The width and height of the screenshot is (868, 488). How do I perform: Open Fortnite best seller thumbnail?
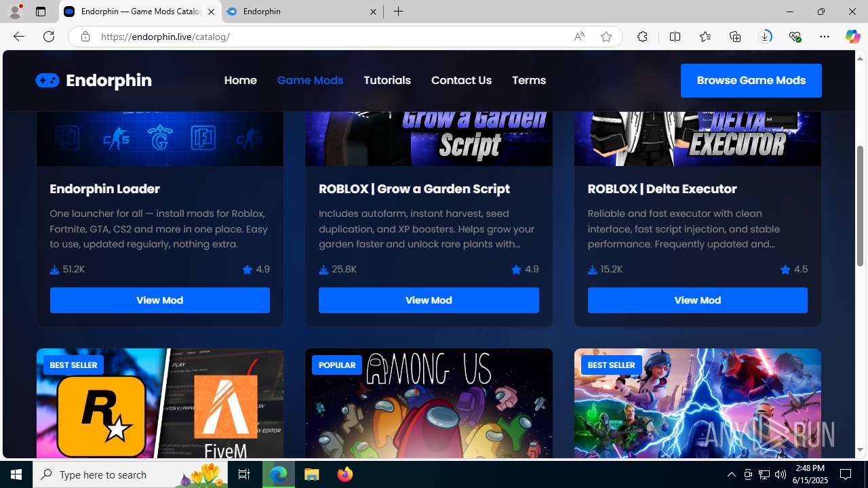point(697,403)
